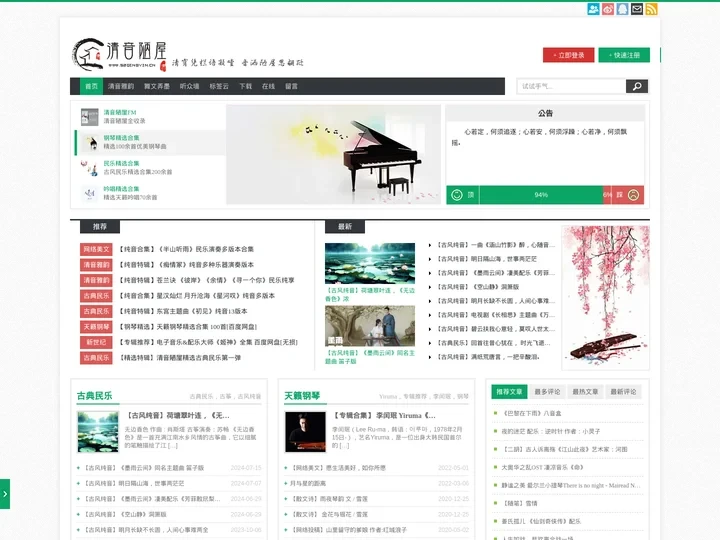Open 【网络美文】愿生活美好，如你所愿 link
Screen dimensions: 720x540
(338, 468)
